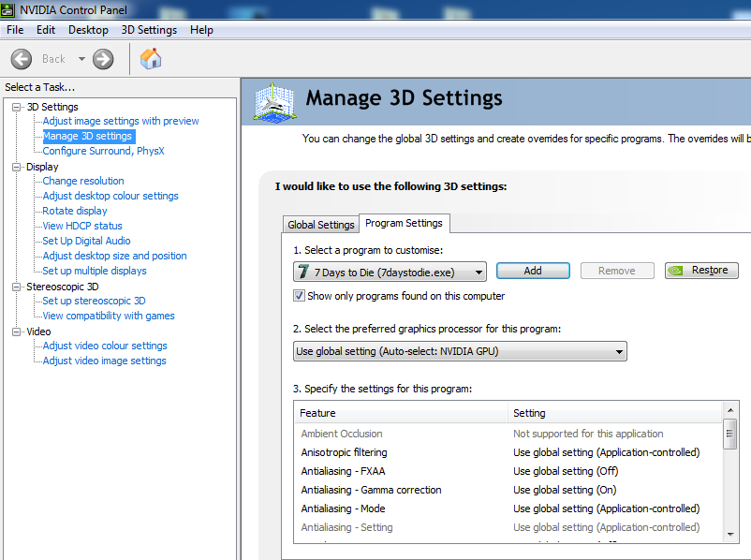Select Manage 3D settings in the tree
Image resolution: width=751 pixels, height=560 pixels.
coord(87,136)
